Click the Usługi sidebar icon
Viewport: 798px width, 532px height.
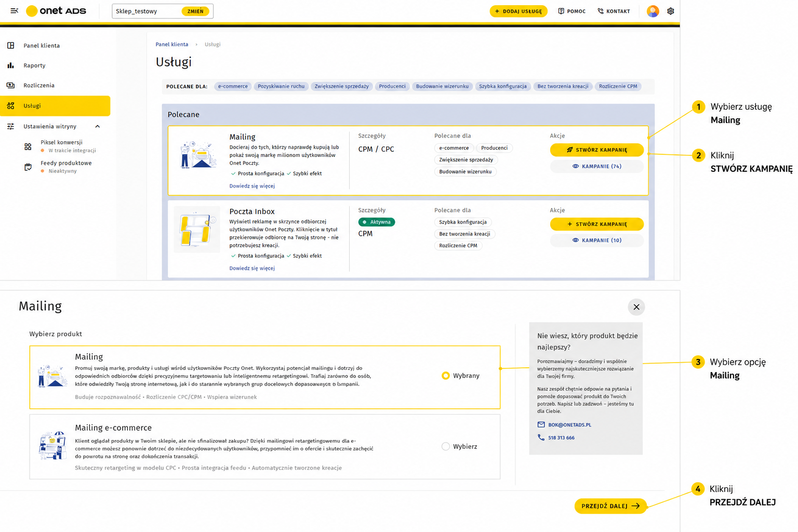click(x=11, y=105)
